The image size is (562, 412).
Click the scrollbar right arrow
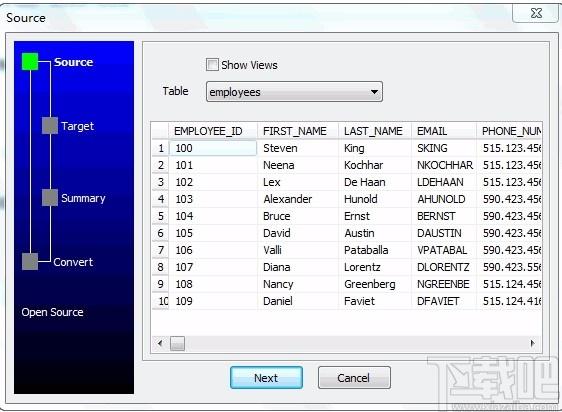click(x=533, y=343)
